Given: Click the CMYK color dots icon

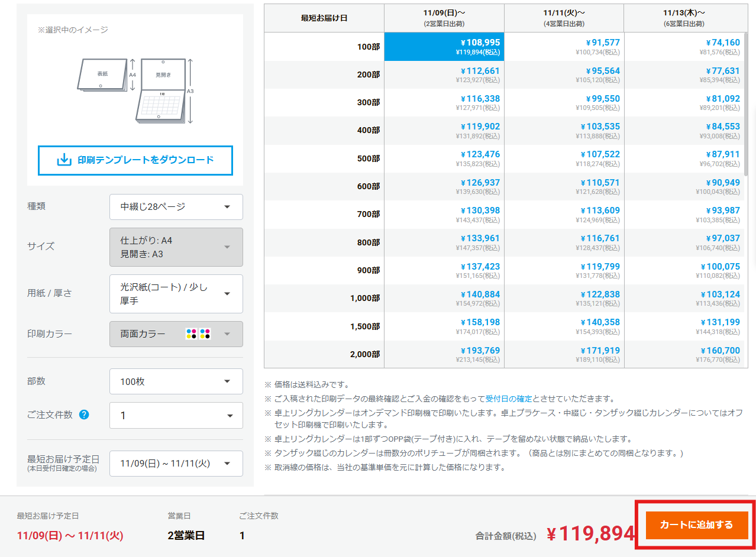Looking at the screenshot, I should coord(198,334).
